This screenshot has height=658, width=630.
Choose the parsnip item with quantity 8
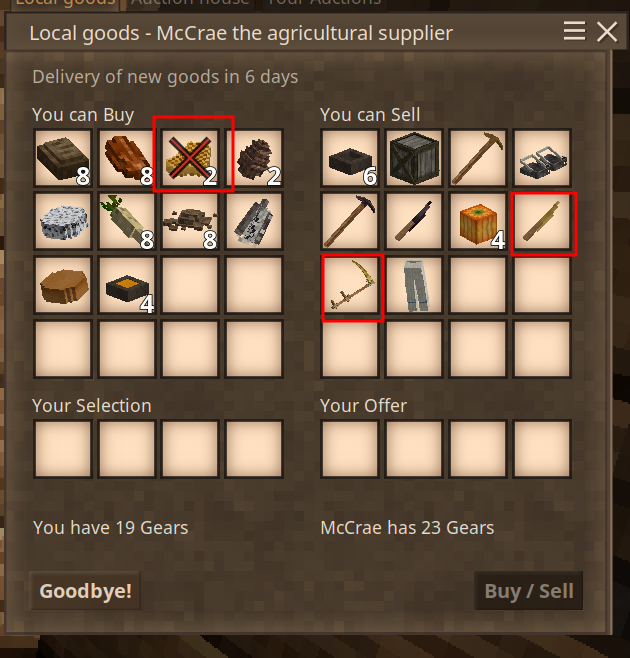coord(127,222)
